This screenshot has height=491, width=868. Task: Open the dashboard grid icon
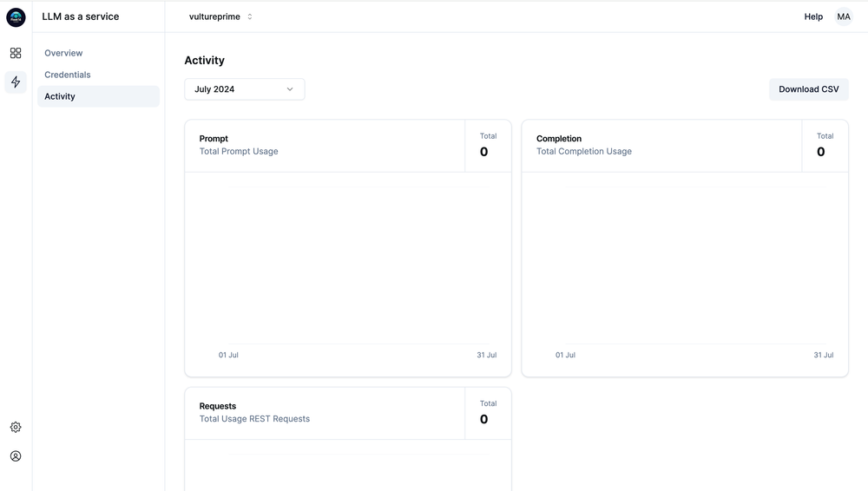point(16,53)
